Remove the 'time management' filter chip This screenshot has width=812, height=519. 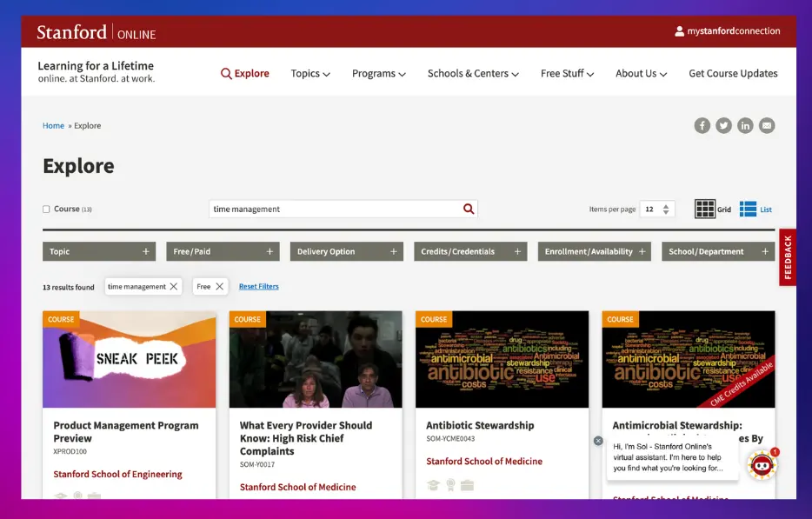pos(174,286)
